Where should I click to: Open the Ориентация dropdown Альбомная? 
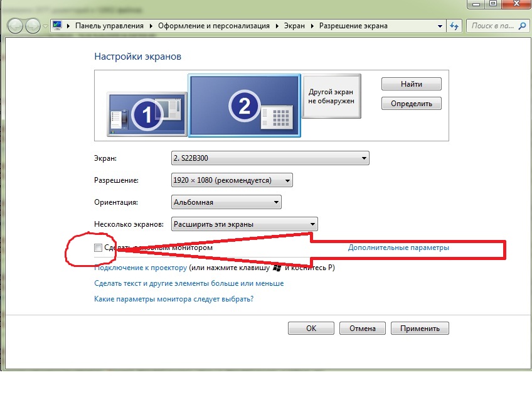click(226, 202)
